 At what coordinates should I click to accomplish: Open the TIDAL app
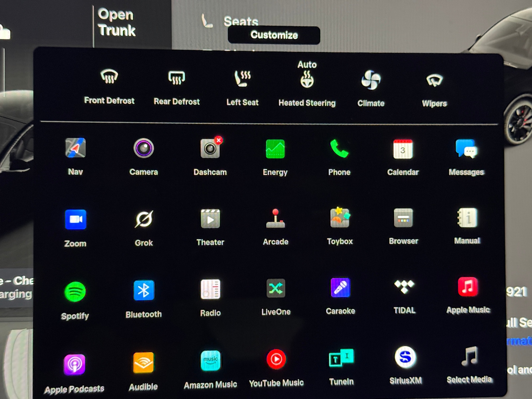tap(404, 287)
